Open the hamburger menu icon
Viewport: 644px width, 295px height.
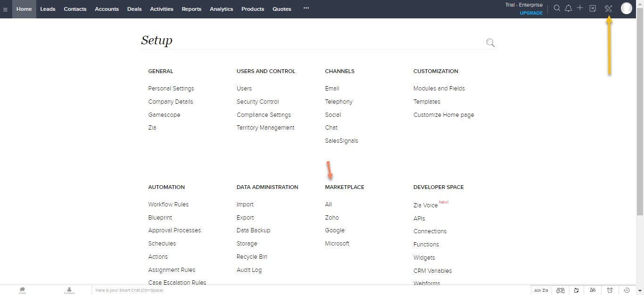(5, 9)
